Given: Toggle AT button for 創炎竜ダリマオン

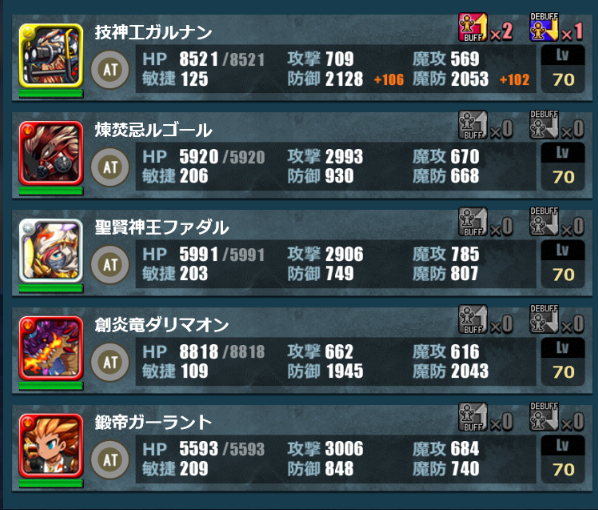Looking at the screenshot, I should pyautogui.click(x=110, y=362).
